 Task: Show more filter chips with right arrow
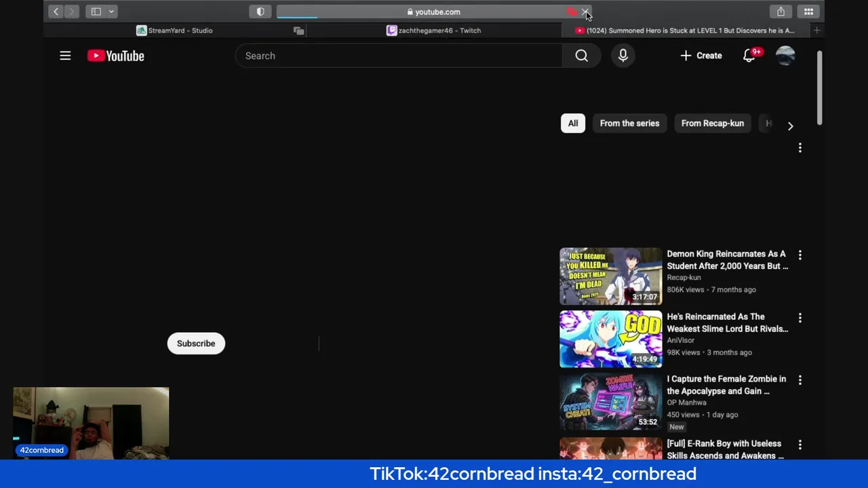tap(790, 125)
